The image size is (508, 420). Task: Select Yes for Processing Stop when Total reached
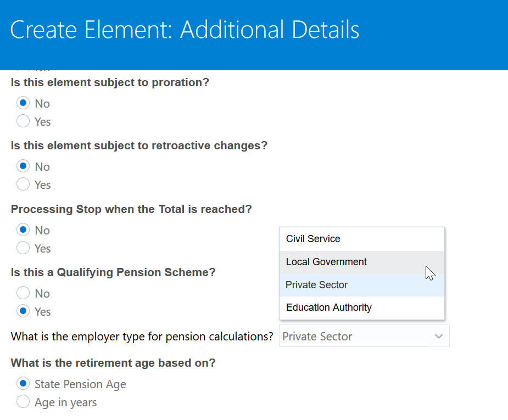tap(23, 248)
